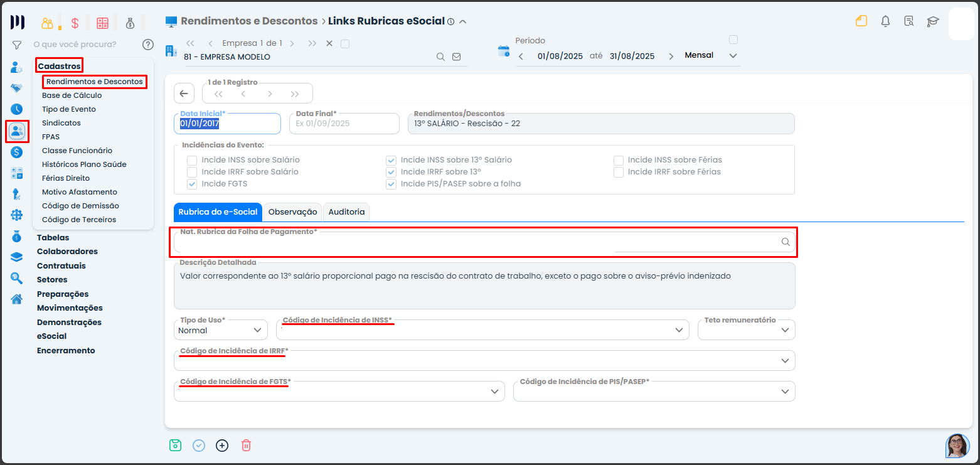This screenshot has width=980, height=465.
Task: Delete the record using red trash icon
Action: coord(247,446)
